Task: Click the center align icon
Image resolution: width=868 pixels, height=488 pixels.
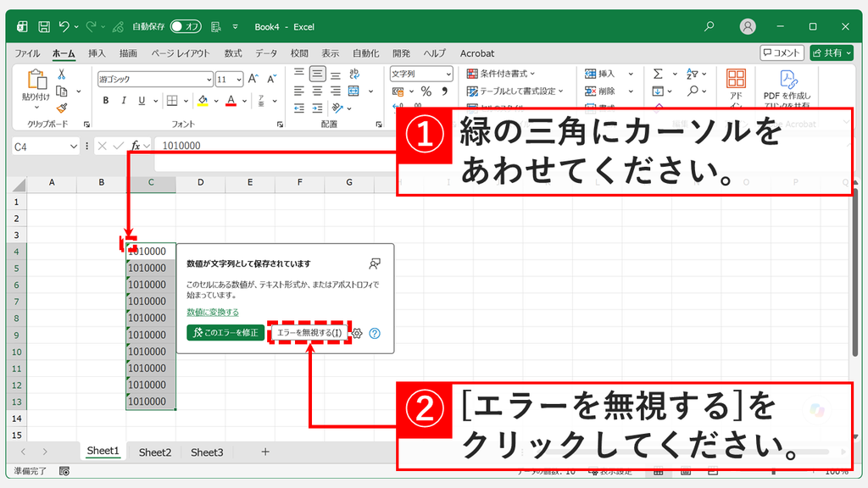Action: point(317,91)
